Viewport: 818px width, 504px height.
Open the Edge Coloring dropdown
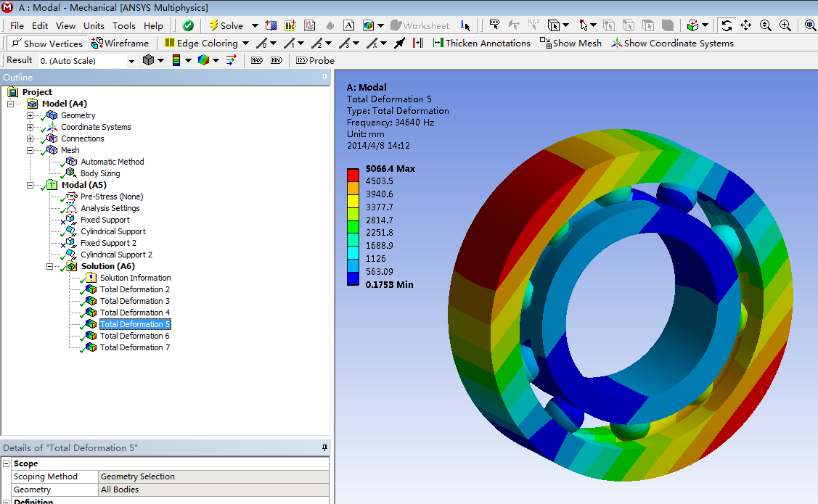(x=245, y=44)
